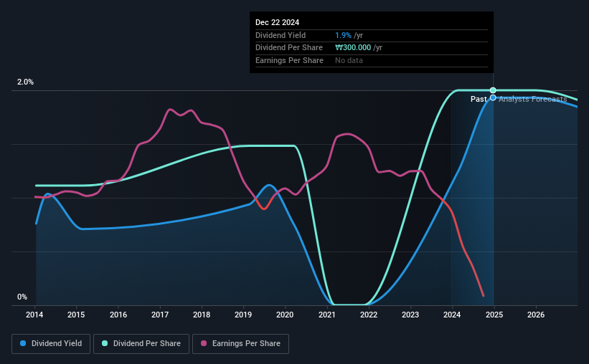Screen dimensions: 589x364
Task: Click the Dec 22 2024 tooltip date header
Action: (x=277, y=22)
